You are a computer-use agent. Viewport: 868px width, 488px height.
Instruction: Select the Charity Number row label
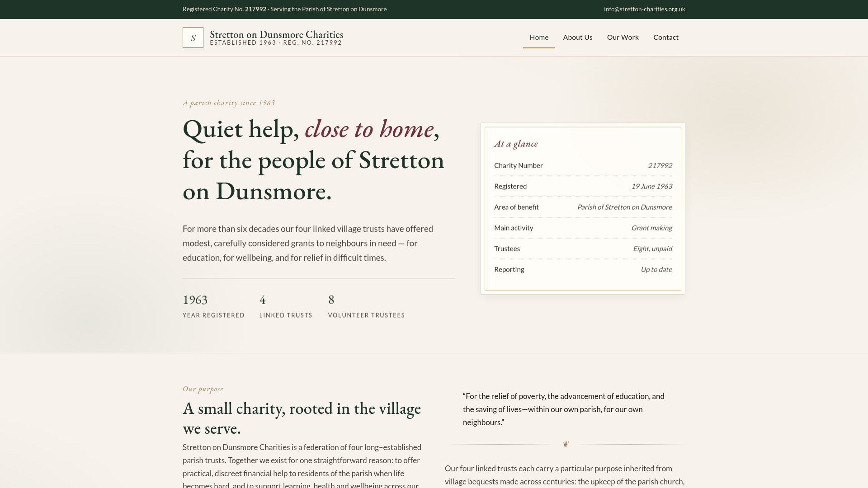point(519,165)
